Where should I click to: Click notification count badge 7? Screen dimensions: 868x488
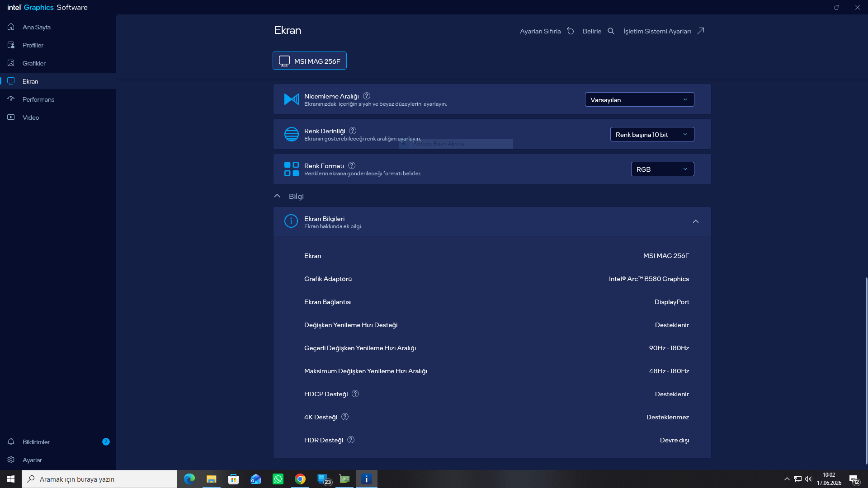(106, 442)
